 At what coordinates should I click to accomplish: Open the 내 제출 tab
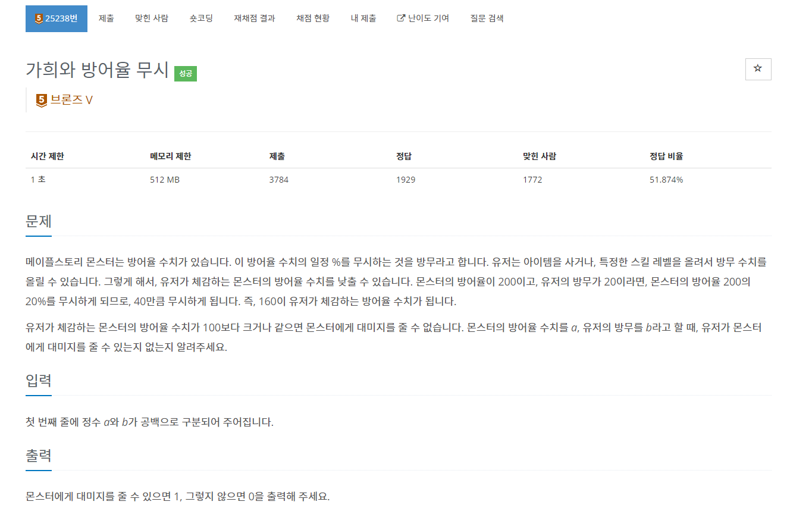pyautogui.click(x=363, y=18)
